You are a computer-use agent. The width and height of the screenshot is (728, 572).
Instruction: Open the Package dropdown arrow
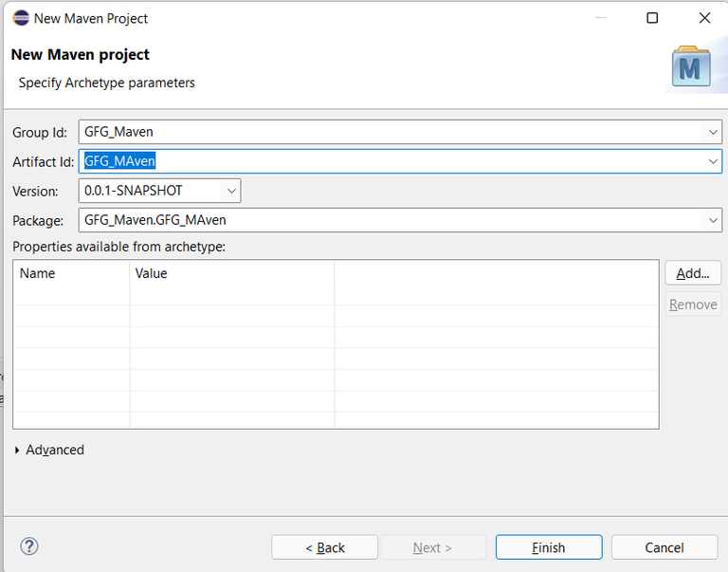[713, 220]
